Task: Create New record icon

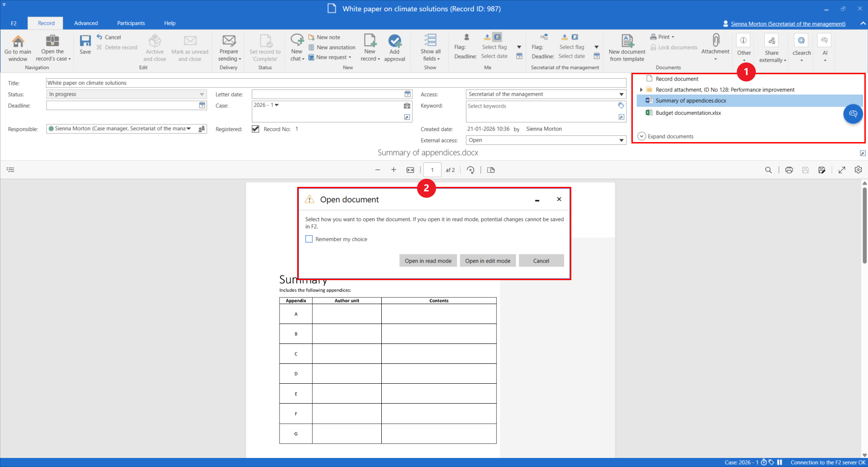Action: click(370, 40)
